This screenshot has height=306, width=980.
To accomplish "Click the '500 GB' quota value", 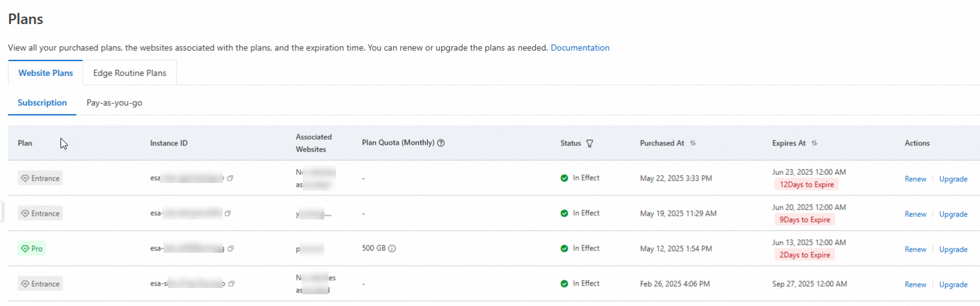I will pos(374,249).
